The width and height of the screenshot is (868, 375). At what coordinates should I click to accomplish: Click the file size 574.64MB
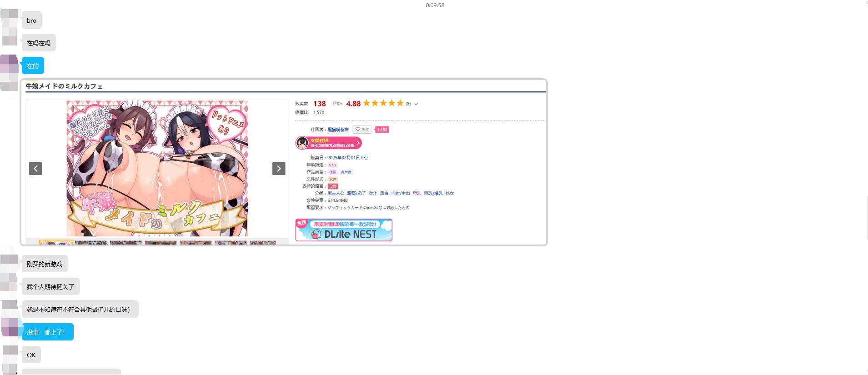click(337, 200)
